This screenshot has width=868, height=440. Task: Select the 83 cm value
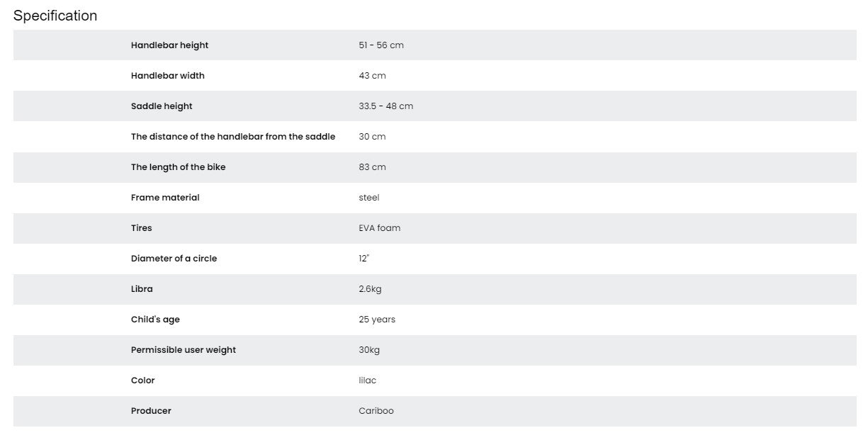tap(372, 167)
